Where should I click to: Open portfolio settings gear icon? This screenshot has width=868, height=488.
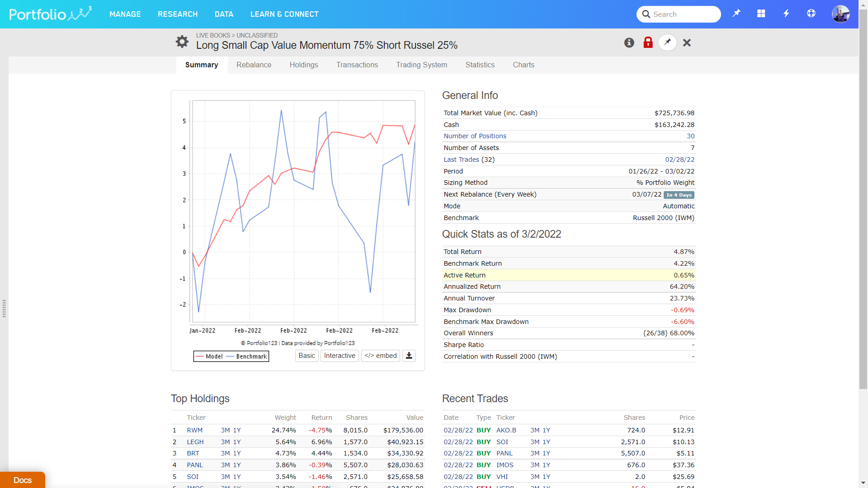coord(182,42)
